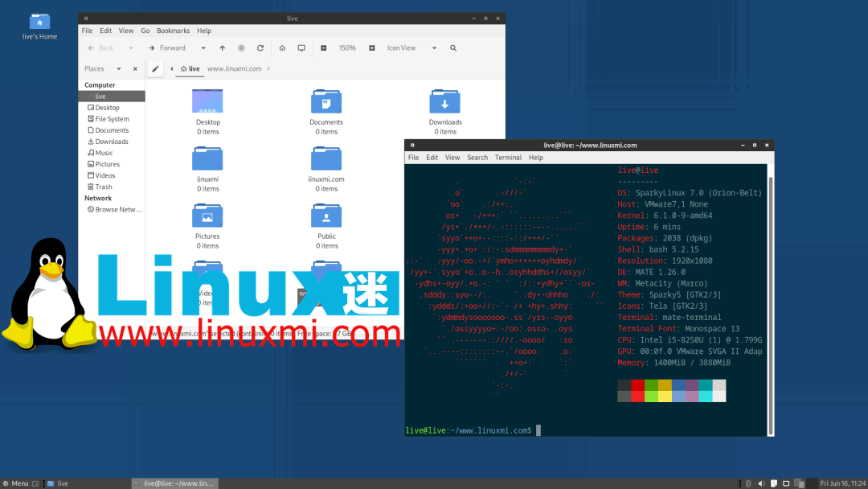Click the volume icon in tray
The height and width of the screenshot is (489, 868).
(x=761, y=483)
